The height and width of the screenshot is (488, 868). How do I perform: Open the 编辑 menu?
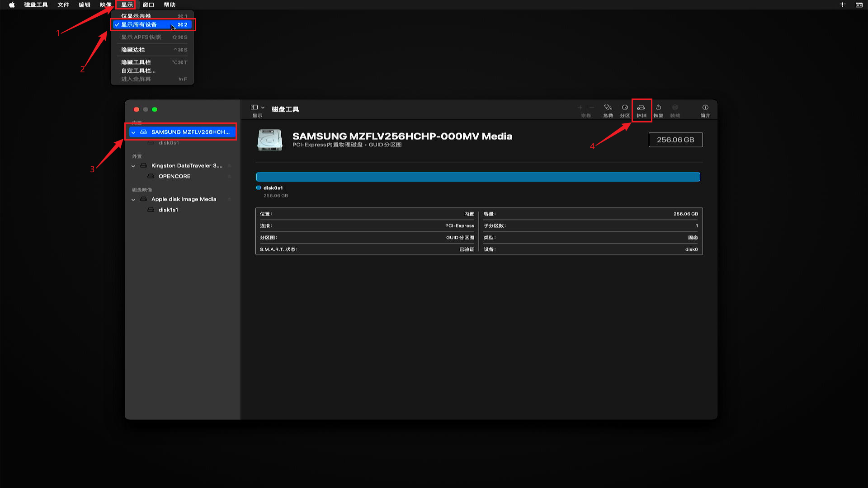[x=85, y=5]
